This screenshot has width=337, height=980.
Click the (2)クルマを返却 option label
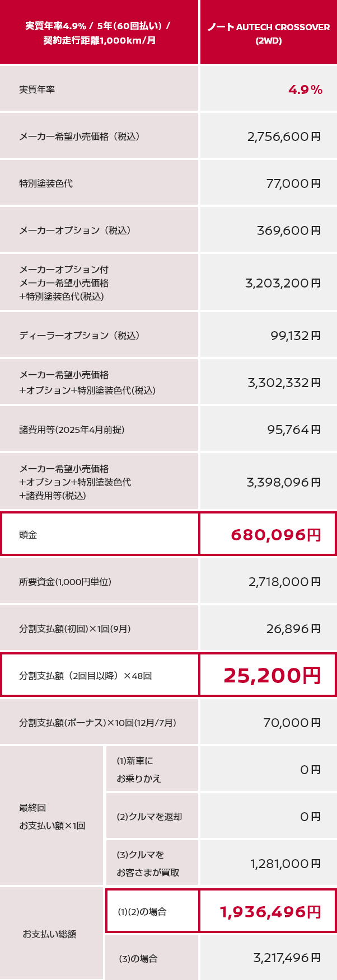[x=149, y=817]
